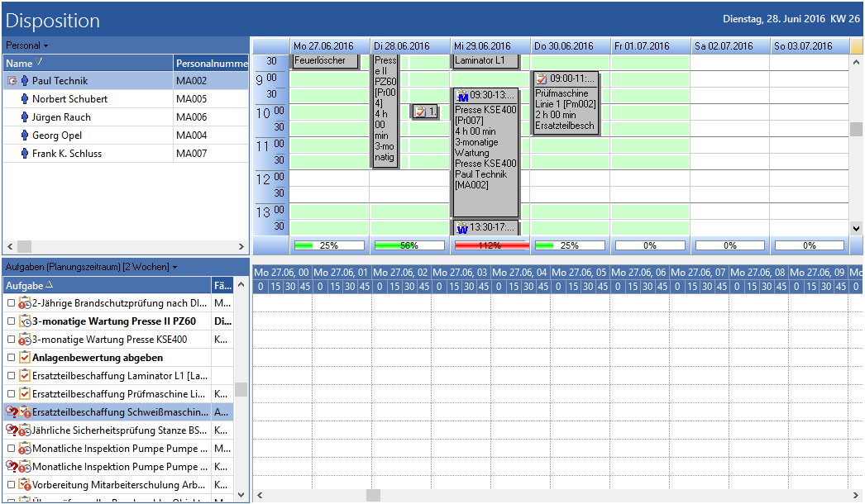Click the warning clipboard icon of Vorbereitung Mitarbeiterschulung
Viewport: 865px width, 504px height.
click(x=25, y=485)
